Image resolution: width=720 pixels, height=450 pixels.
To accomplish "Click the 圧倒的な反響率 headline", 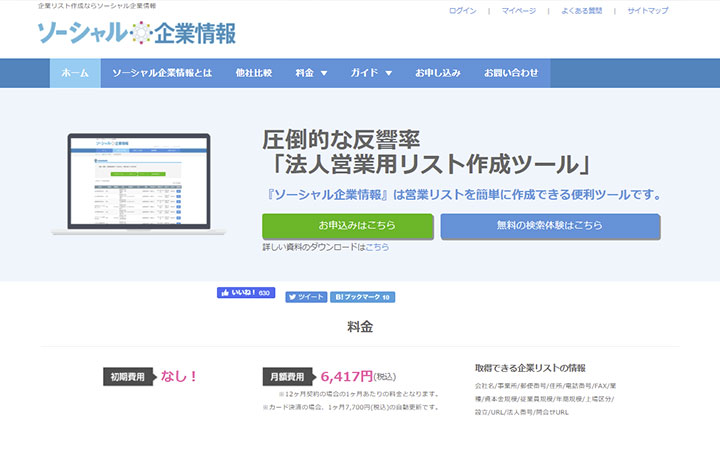I will pyautogui.click(x=341, y=140).
